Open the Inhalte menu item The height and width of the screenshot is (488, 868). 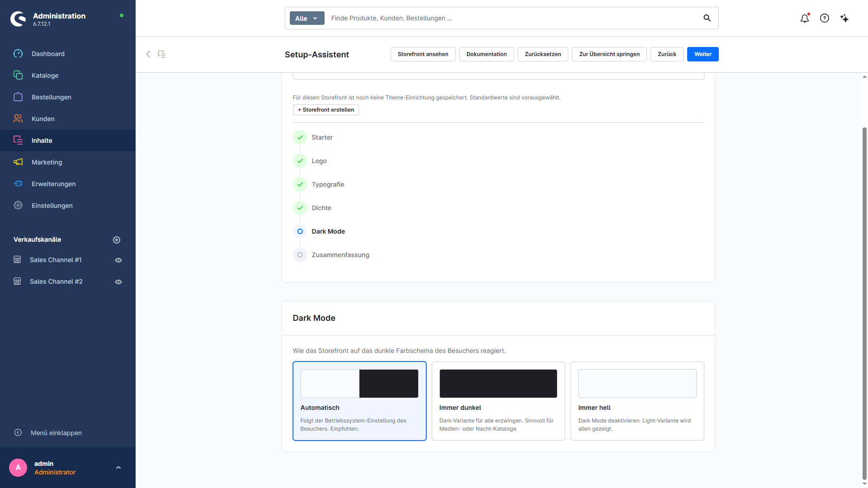68,141
